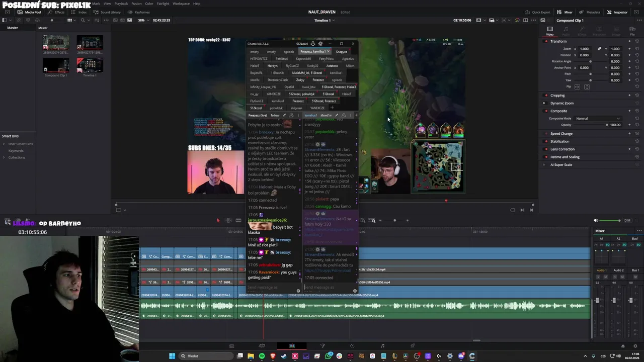Switch to the Inspector Video tab
644x362 pixels.
[550, 31]
